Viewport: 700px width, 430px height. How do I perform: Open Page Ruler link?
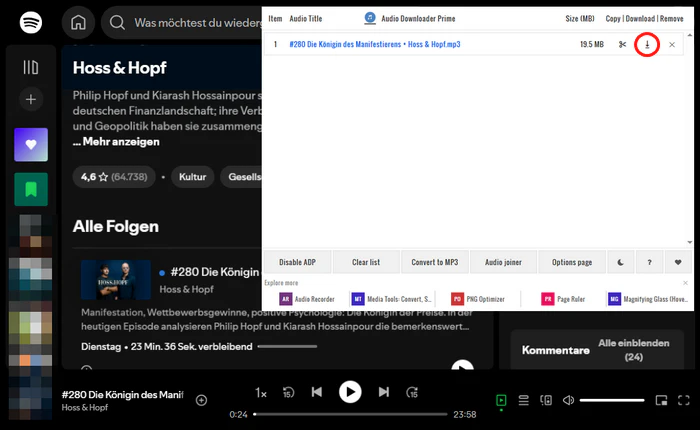(563, 299)
